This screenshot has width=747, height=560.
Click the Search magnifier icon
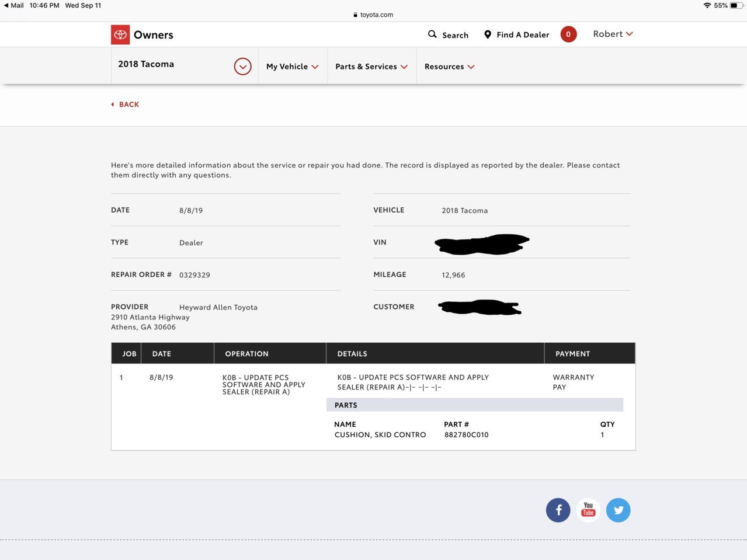click(x=432, y=34)
